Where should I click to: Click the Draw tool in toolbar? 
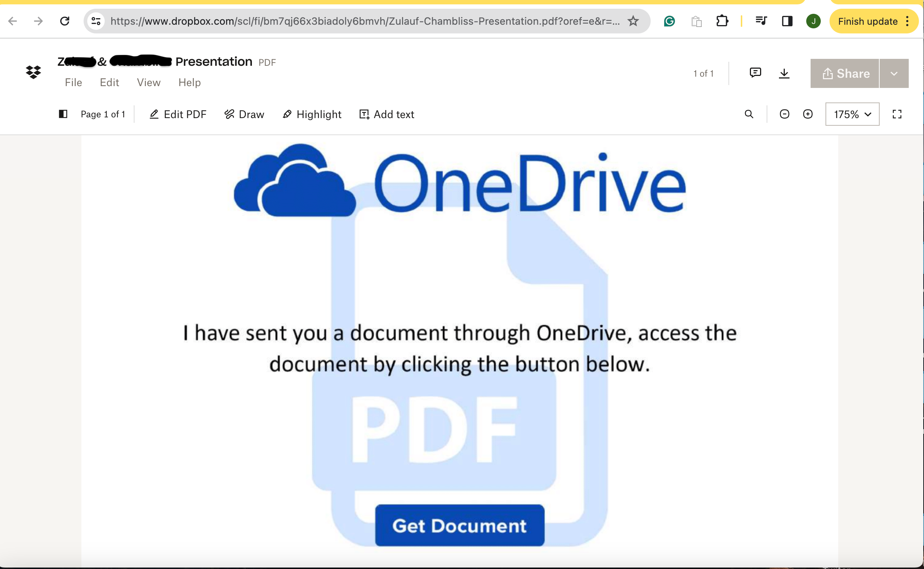[244, 114]
